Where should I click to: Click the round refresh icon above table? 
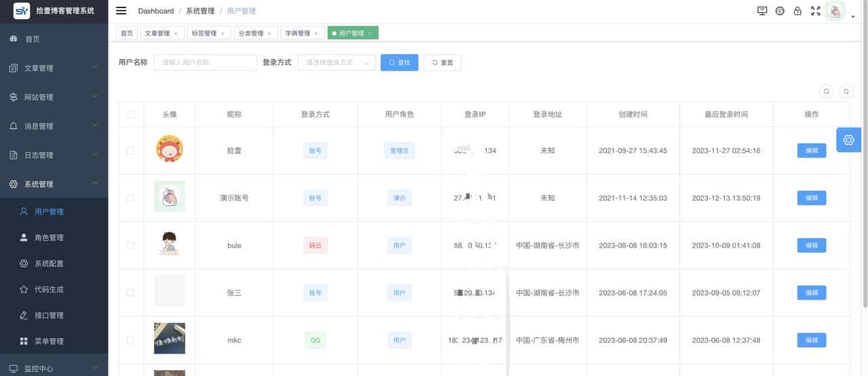846,91
